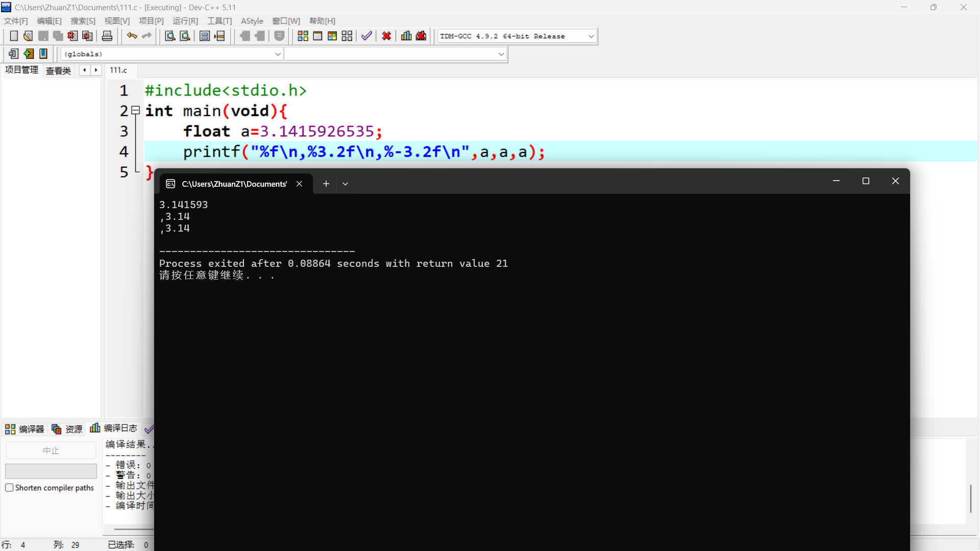980x551 pixels.
Task: Click the Compile & Run icon
Action: 332,36
